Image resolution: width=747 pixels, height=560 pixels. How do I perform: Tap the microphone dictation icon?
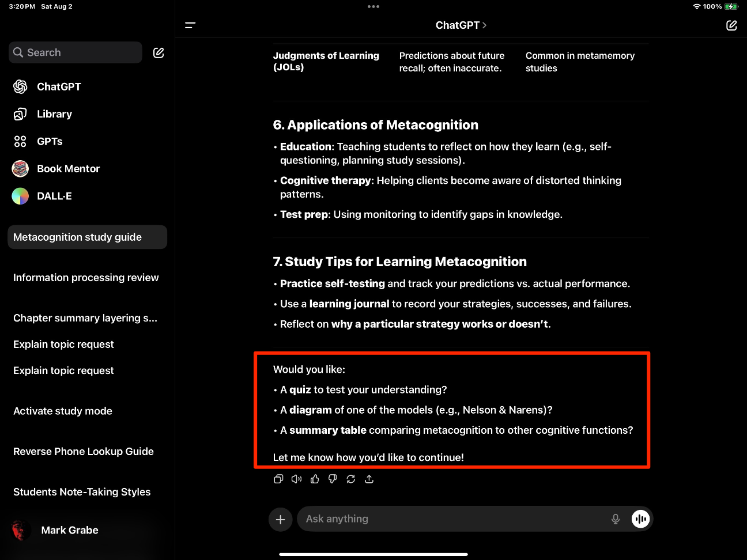tap(616, 519)
